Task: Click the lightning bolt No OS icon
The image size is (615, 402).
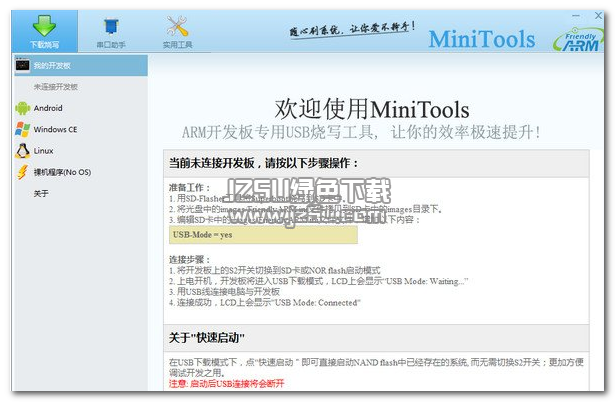Action: tap(22, 172)
